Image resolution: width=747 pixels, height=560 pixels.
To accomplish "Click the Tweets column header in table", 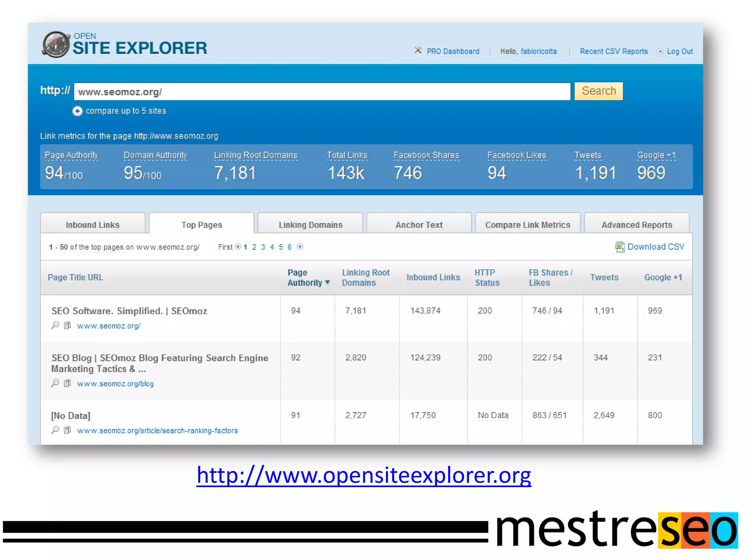I will point(604,277).
